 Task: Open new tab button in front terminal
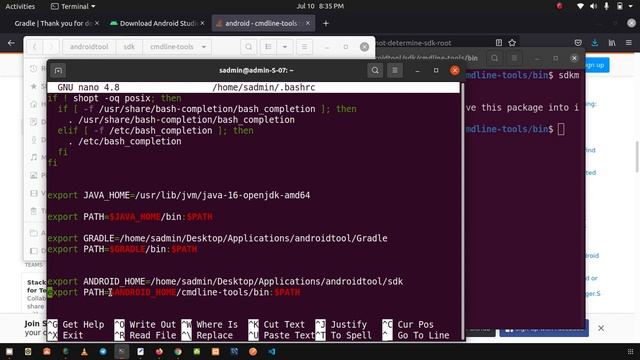pos(58,71)
